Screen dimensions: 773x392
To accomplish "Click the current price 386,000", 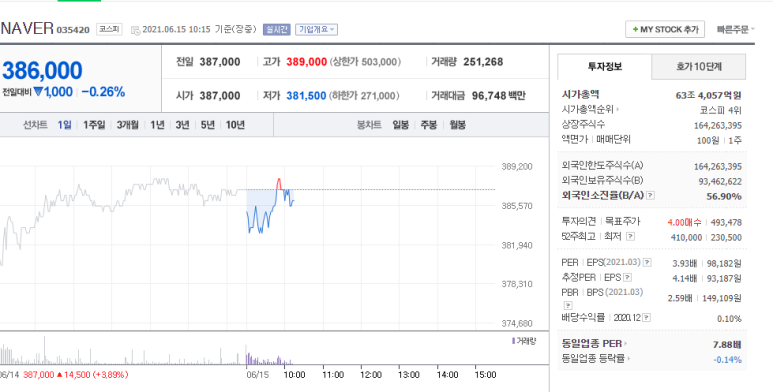I will tap(42, 71).
